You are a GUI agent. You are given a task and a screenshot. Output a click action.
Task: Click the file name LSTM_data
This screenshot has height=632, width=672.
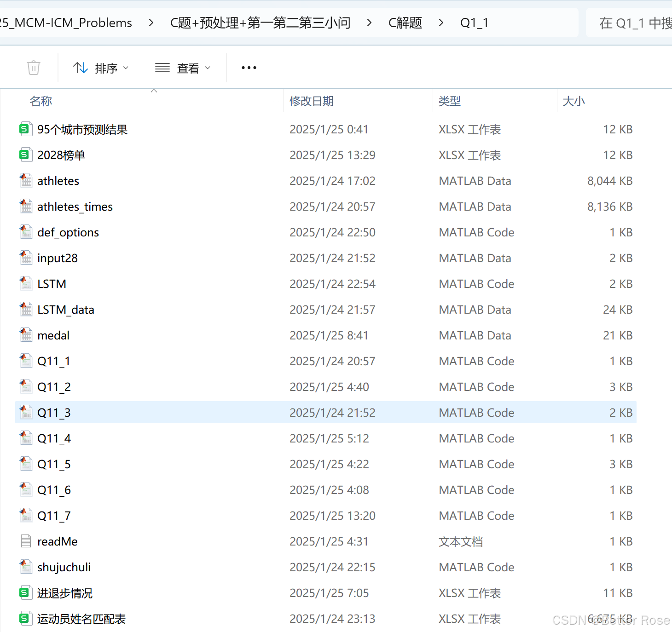(66, 310)
